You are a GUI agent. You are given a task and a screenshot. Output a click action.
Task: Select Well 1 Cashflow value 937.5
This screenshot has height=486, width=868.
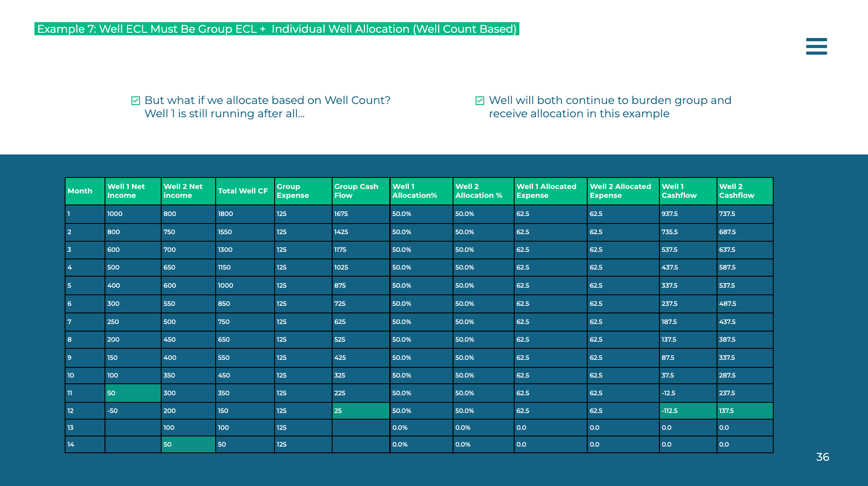tap(687, 214)
